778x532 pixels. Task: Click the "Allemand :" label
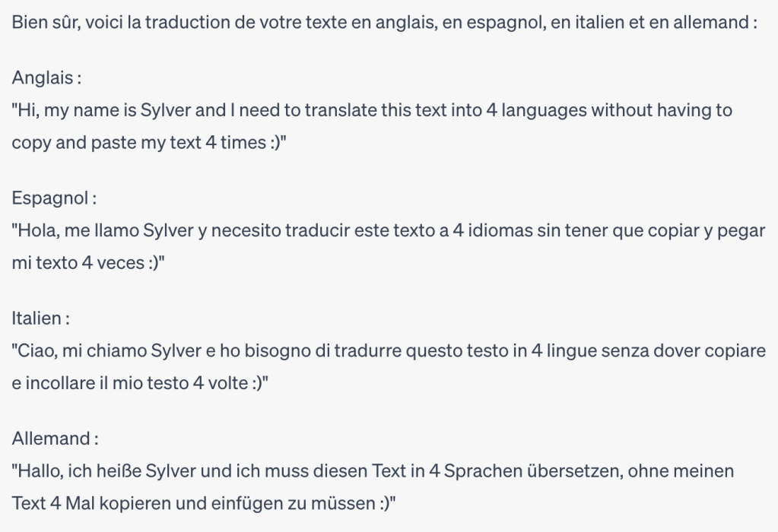pos(56,439)
